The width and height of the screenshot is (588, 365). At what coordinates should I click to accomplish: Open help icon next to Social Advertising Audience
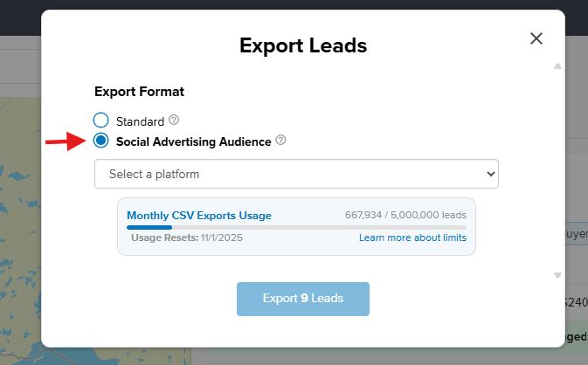280,140
